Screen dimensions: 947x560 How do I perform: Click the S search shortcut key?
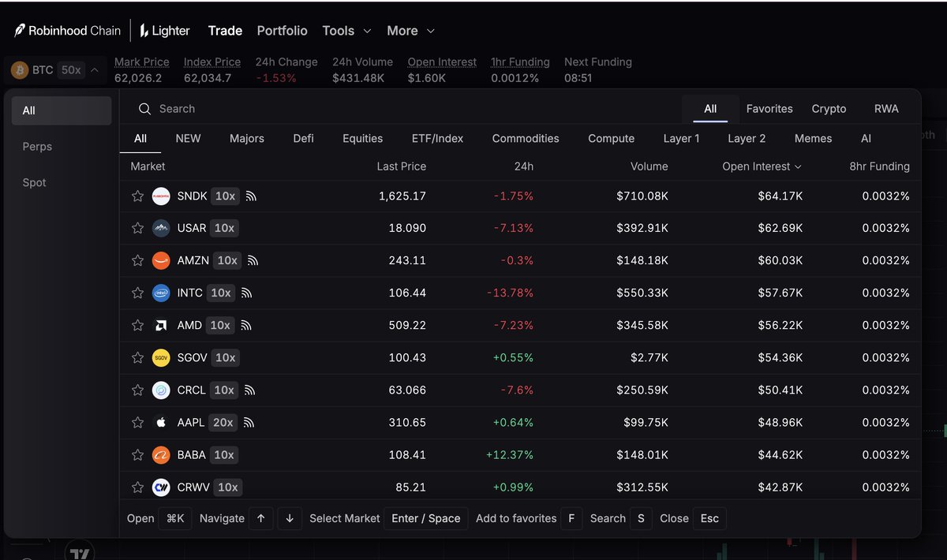641,518
